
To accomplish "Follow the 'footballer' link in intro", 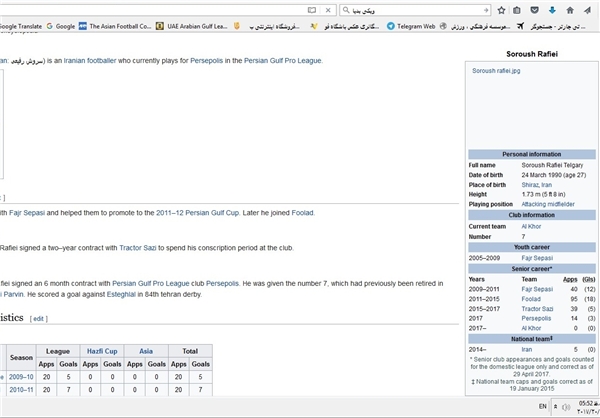I will coord(101,60).
